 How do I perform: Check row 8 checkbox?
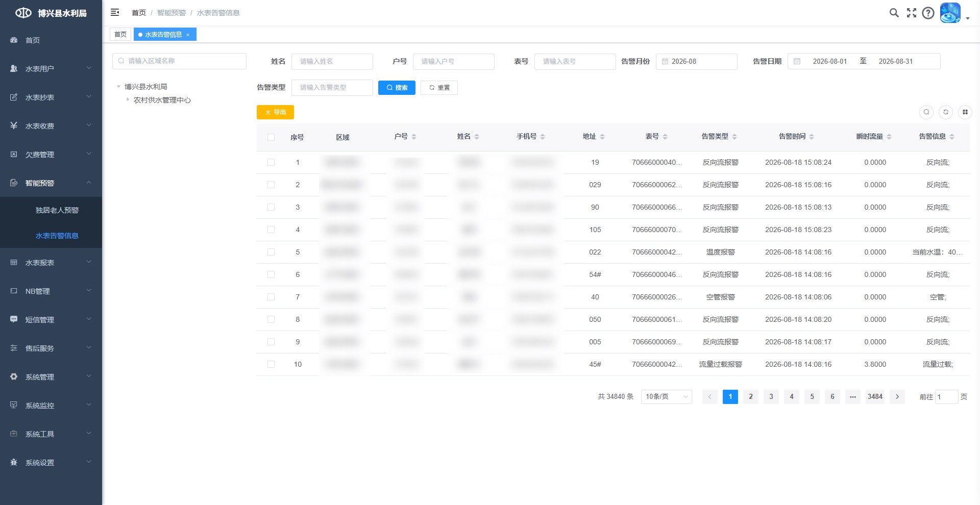click(271, 319)
